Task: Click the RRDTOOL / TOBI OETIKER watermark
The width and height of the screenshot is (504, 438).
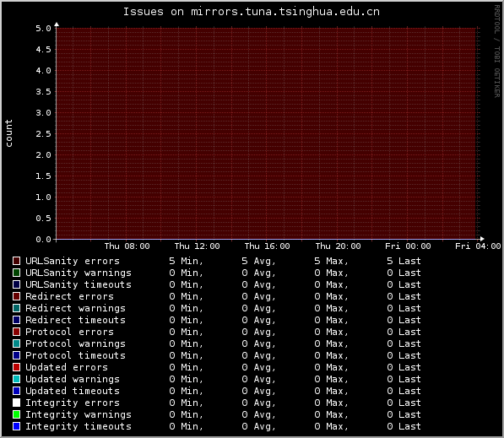Action: (x=497, y=51)
